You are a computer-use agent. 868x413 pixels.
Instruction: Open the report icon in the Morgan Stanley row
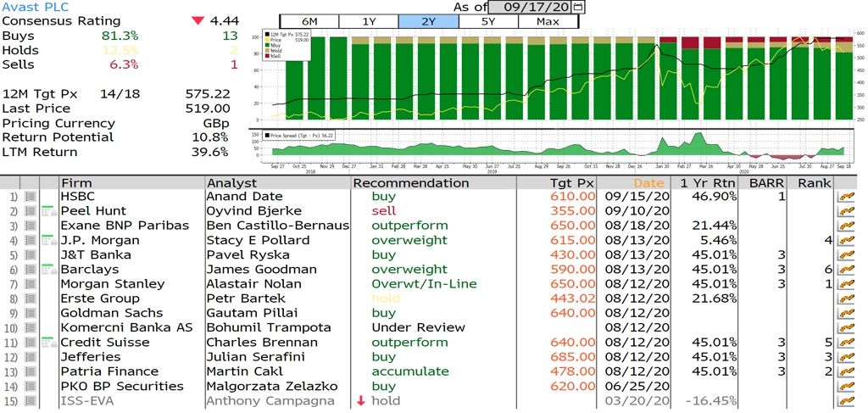31,284
